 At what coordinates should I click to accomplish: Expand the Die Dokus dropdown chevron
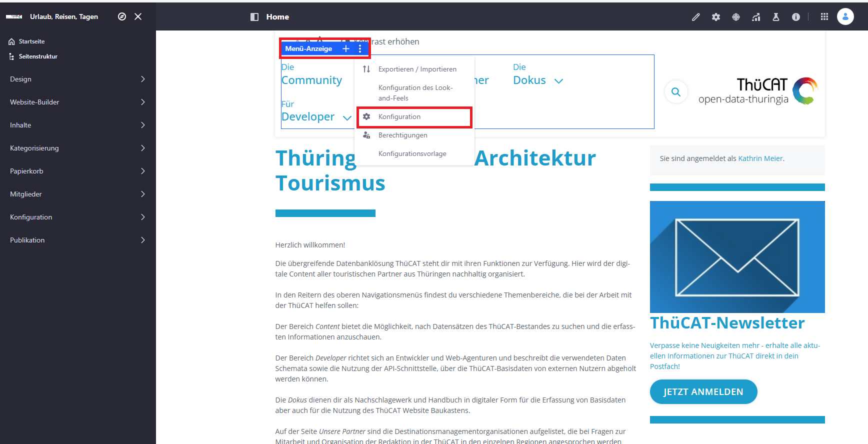[x=559, y=81]
